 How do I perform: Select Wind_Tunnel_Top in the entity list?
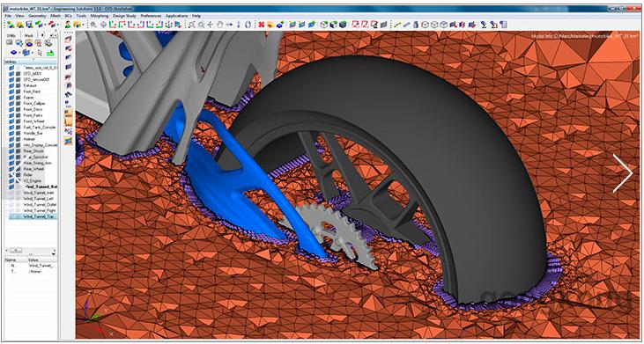coord(33,216)
